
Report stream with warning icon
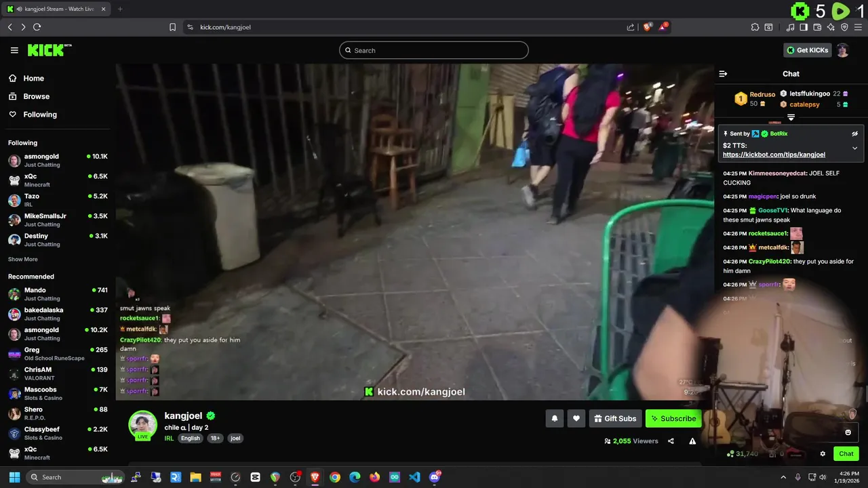coord(692,441)
